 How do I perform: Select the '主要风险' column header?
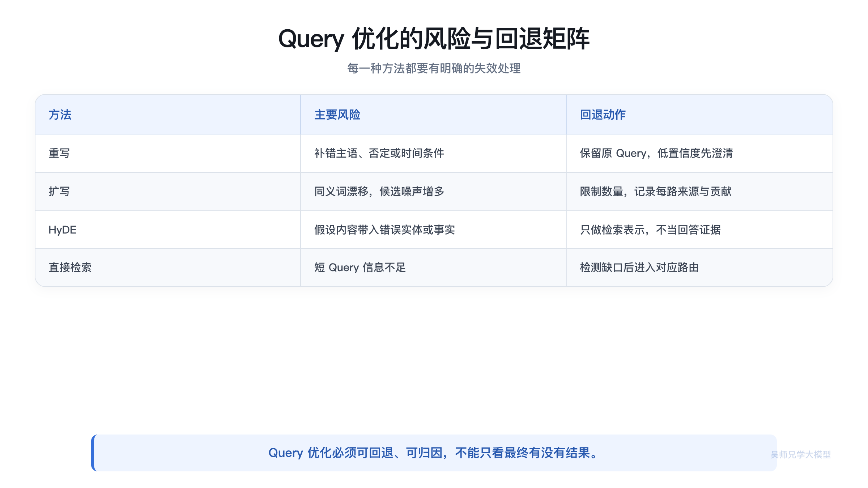pos(433,115)
